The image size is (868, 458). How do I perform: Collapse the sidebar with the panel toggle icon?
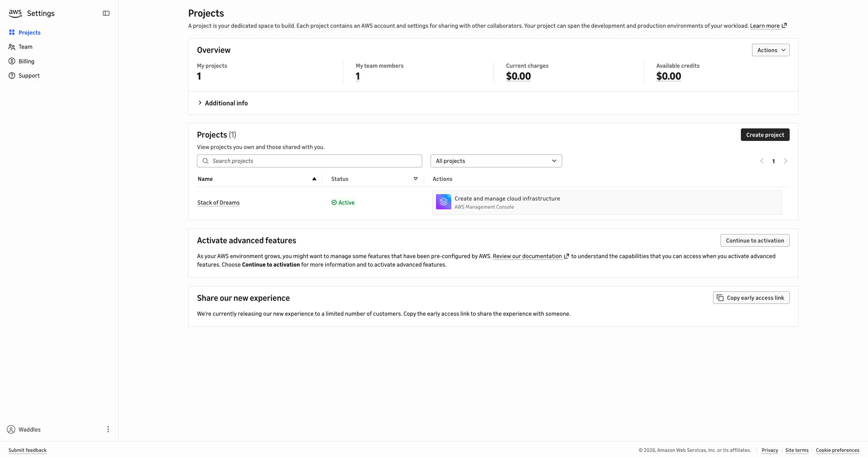tap(106, 13)
